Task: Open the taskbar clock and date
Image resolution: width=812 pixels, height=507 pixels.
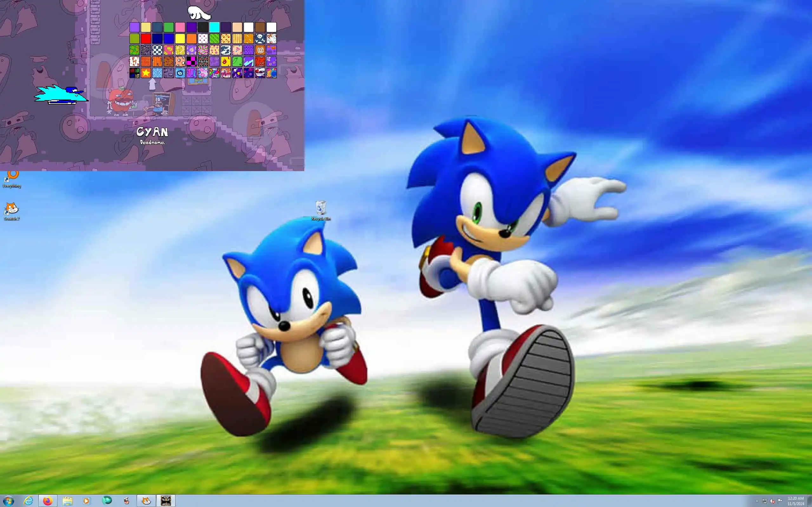Action: click(x=796, y=501)
